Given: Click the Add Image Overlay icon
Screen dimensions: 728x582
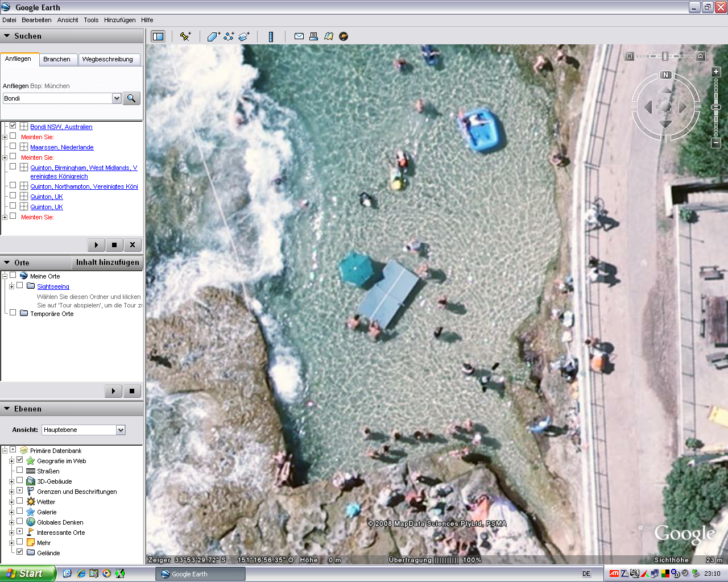Looking at the screenshot, I should [x=244, y=36].
